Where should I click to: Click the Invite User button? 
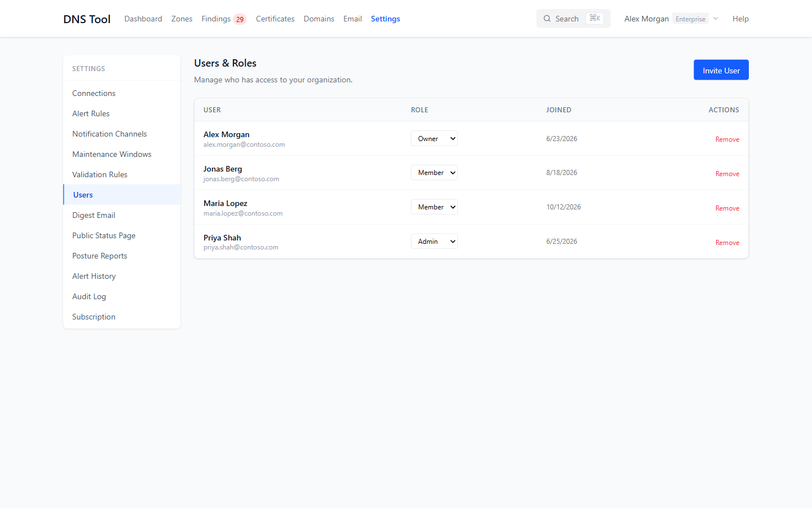721,70
